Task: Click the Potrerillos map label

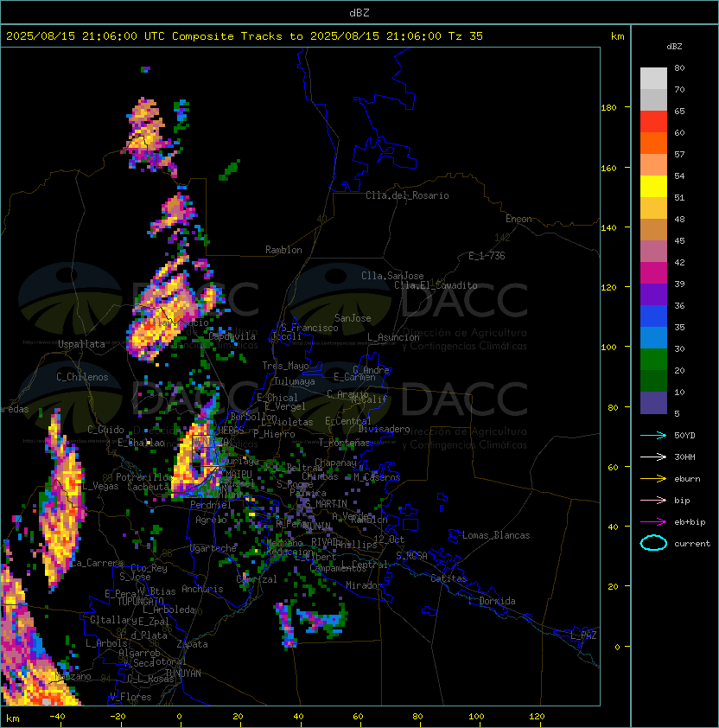Action: tap(144, 477)
